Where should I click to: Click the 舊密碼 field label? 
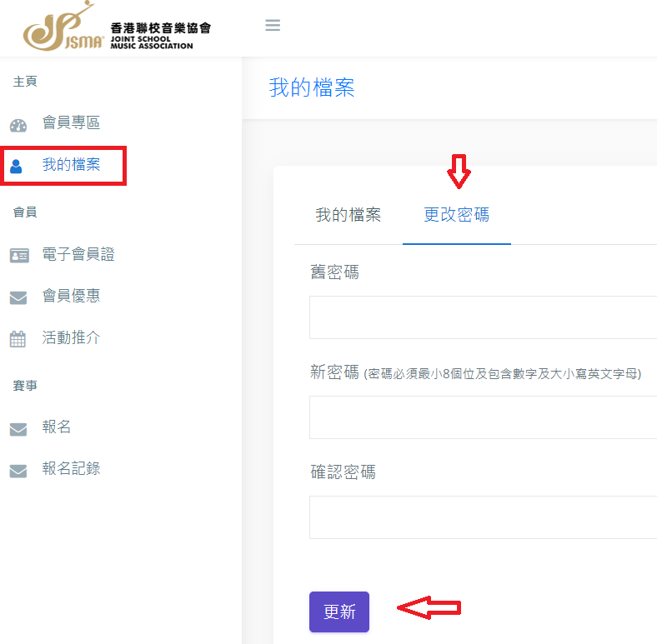click(x=334, y=272)
